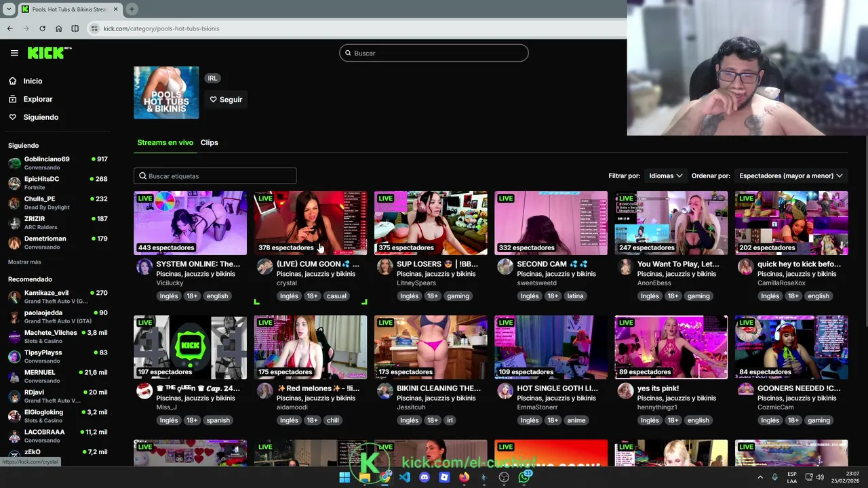Viewport: 868px width, 488px height.
Task: Click the 'casual' tag under crystal stream
Action: click(336, 296)
